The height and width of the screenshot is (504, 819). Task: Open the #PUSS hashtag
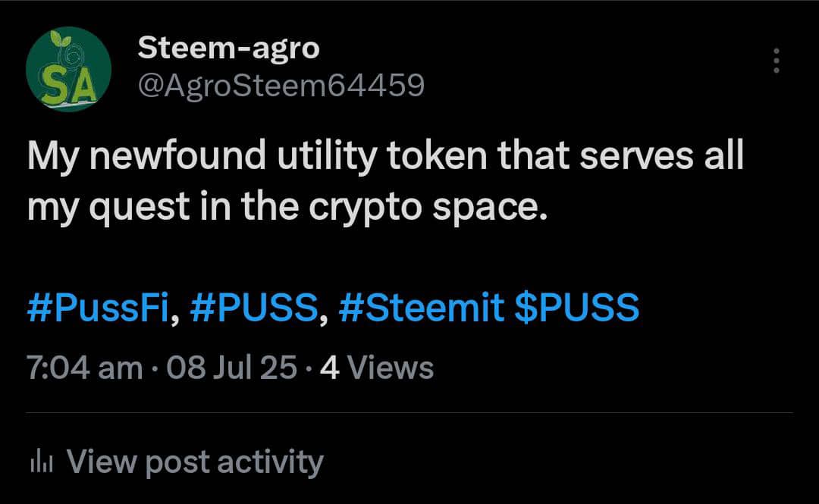click(253, 308)
